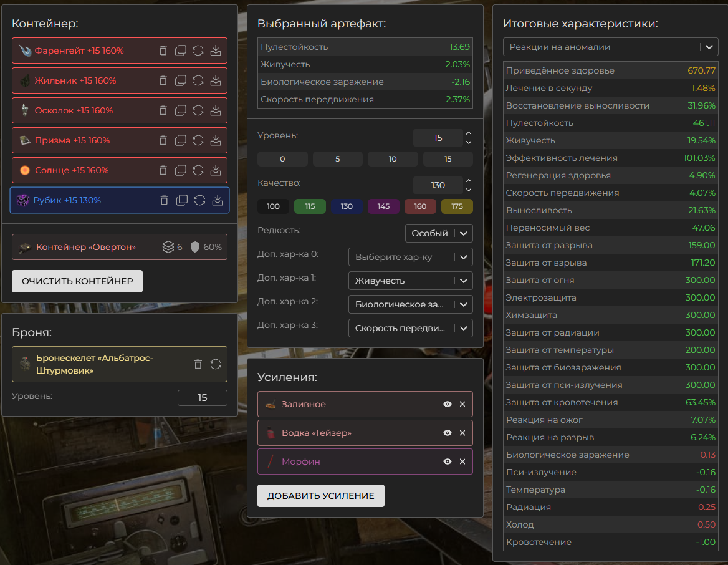
Task: Swap the Альбатрос-Штурмовик armor via refresh icon
Action: point(216,364)
